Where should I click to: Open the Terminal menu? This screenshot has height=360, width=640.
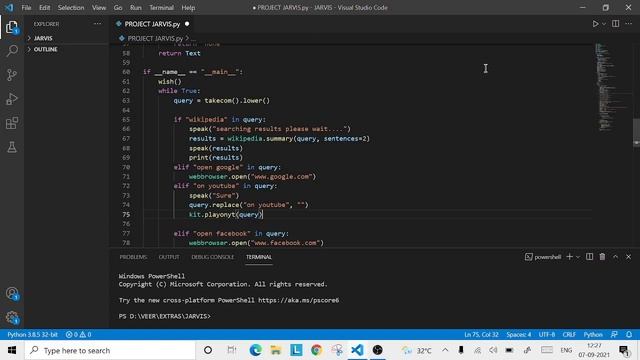point(161,8)
